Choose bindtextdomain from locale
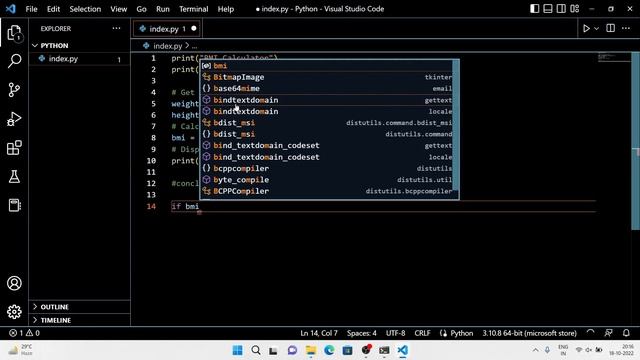This screenshot has height=360, width=640. (326, 111)
